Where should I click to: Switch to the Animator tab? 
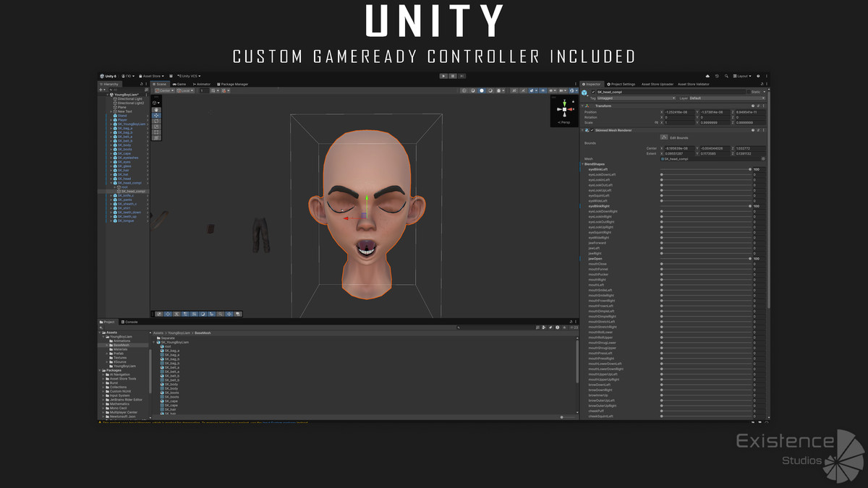pyautogui.click(x=202, y=84)
